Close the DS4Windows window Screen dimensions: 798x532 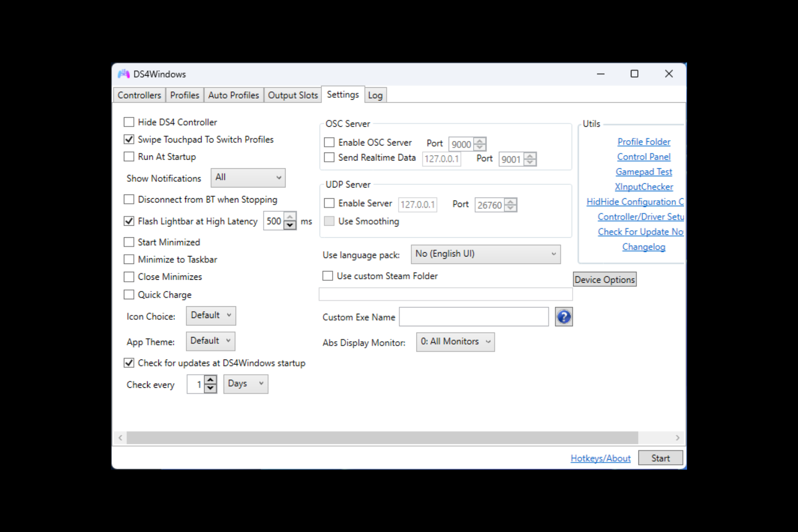click(x=669, y=74)
